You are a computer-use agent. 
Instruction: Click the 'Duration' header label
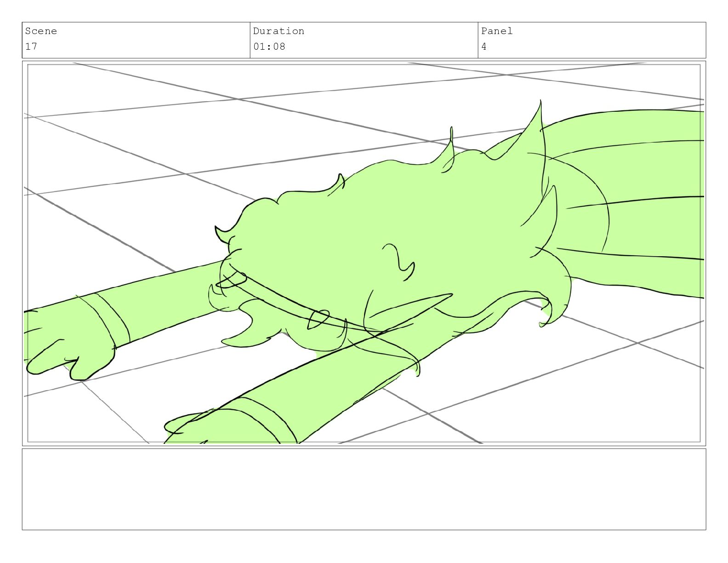coord(279,31)
